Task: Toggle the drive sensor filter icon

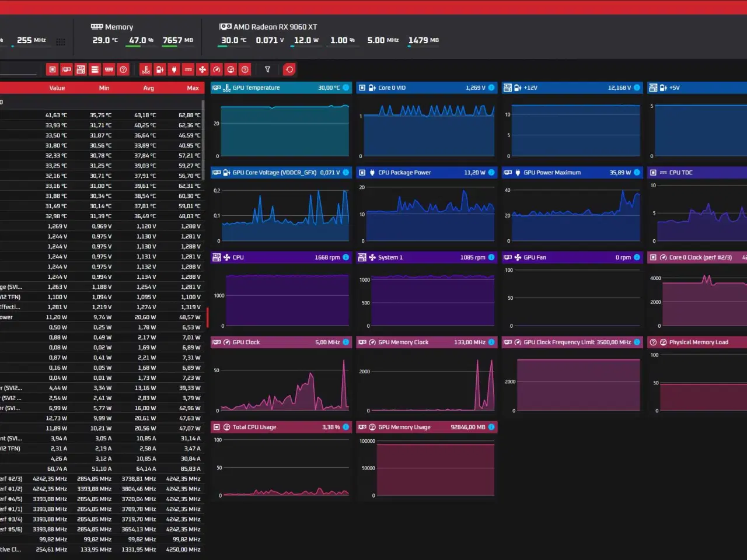Action: click(x=95, y=69)
